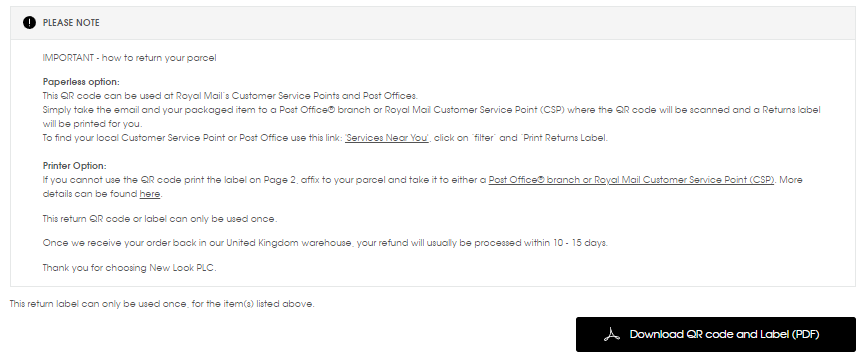The height and width of the screenshot is (362, 868).
Task: Follow the 'here' link for more details
Action: [x=149, y=194]
